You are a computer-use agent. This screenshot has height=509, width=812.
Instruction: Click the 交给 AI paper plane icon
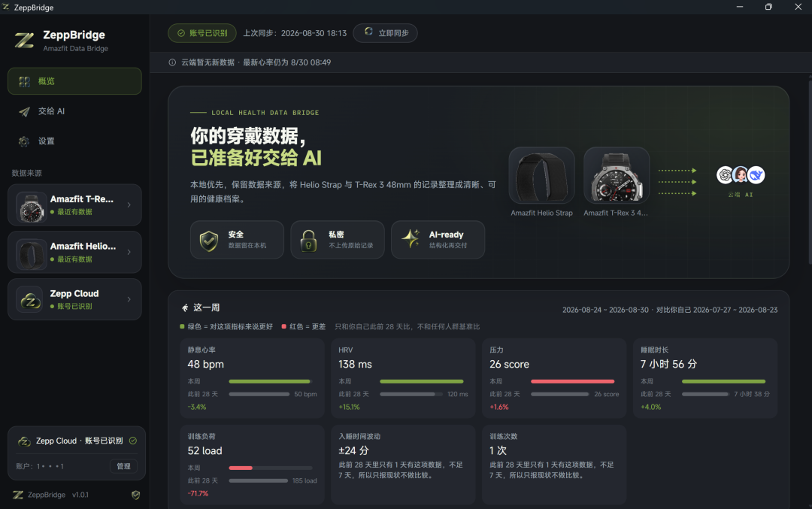click(x=24, y=112)
